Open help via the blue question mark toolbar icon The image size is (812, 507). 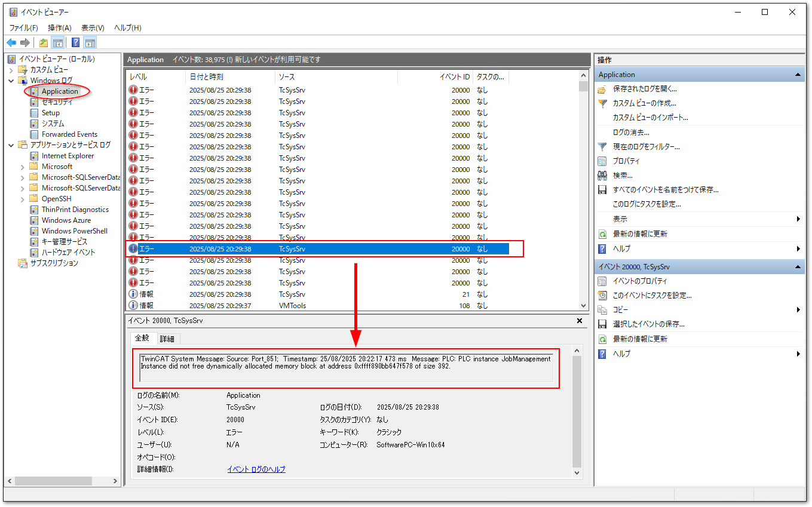tap(76, 42)
